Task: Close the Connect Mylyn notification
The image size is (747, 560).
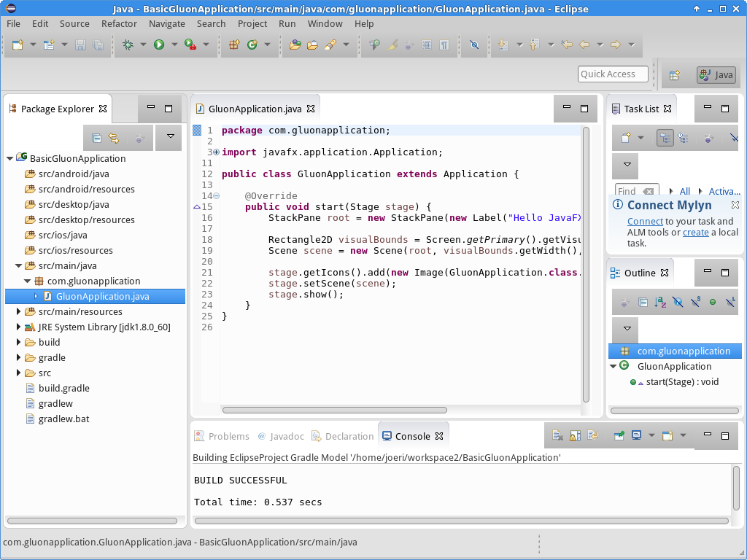Action: point(735,205)
